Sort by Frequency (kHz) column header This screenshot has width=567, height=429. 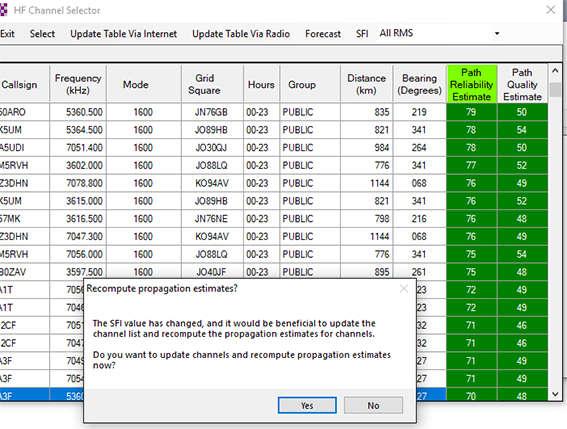click(x=78, y=84)
